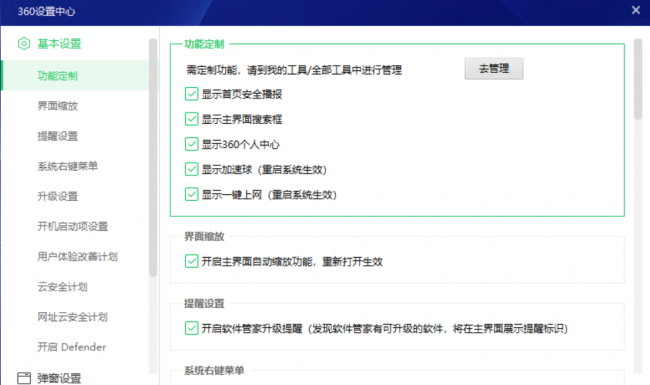Click the sidebar vertical scrollbar thumb
This screenshot has height=385, width=650.
[x=153, y=157]
